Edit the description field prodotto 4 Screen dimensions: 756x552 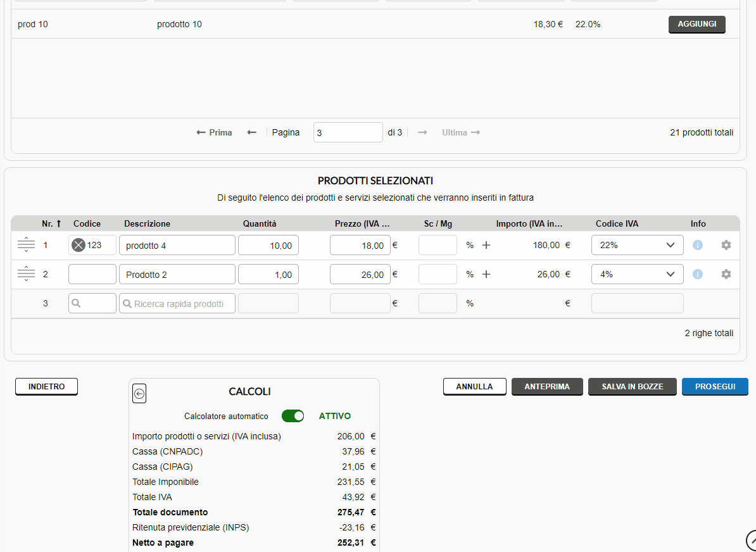pos(177,245)
